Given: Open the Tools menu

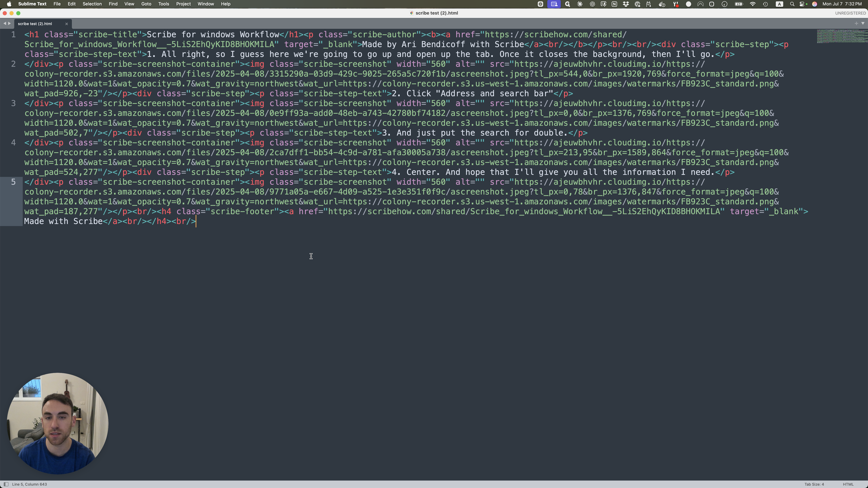Looking at the screenshot, I should [164, 4].
